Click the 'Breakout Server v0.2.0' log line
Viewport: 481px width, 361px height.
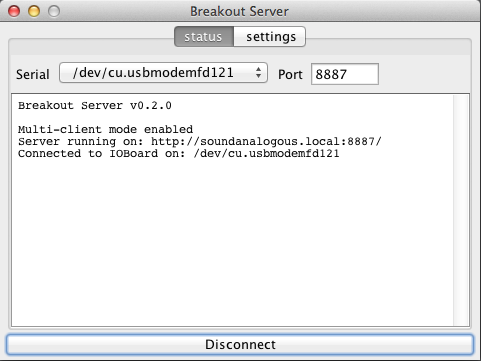click(x=95, y=106)
